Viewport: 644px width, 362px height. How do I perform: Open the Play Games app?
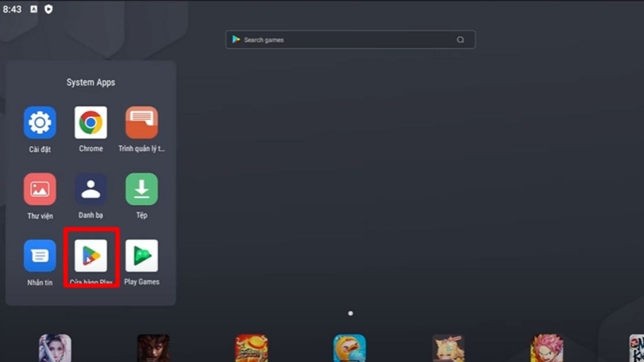[142, 256]
